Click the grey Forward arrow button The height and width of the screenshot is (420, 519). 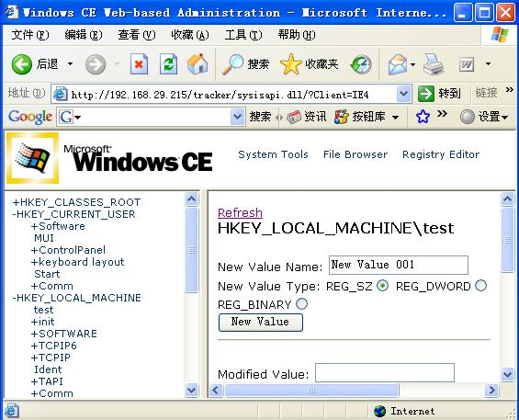(x=96, y=64)
